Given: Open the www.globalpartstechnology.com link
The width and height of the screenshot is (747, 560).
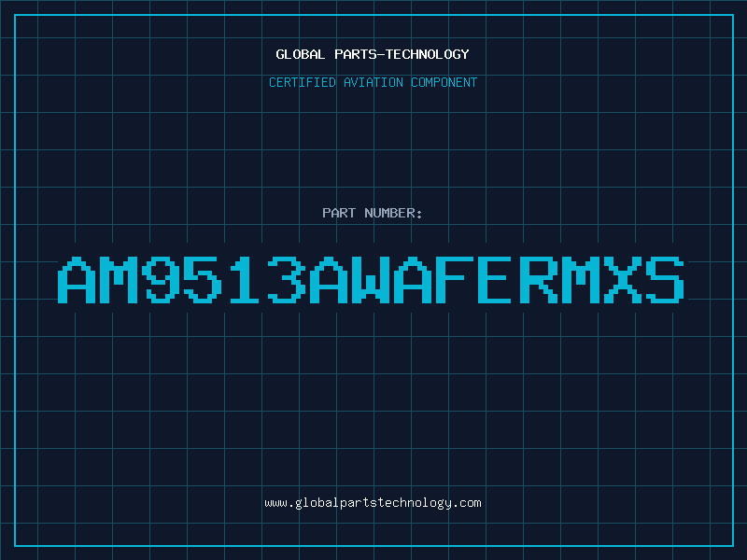Looking at the screenshot, I should [373, 503].
